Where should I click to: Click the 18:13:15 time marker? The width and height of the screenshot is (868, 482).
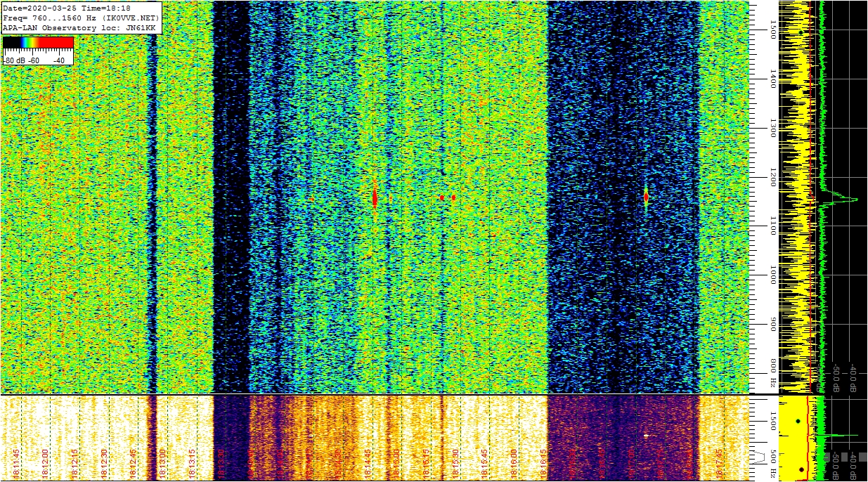point(192,464)
